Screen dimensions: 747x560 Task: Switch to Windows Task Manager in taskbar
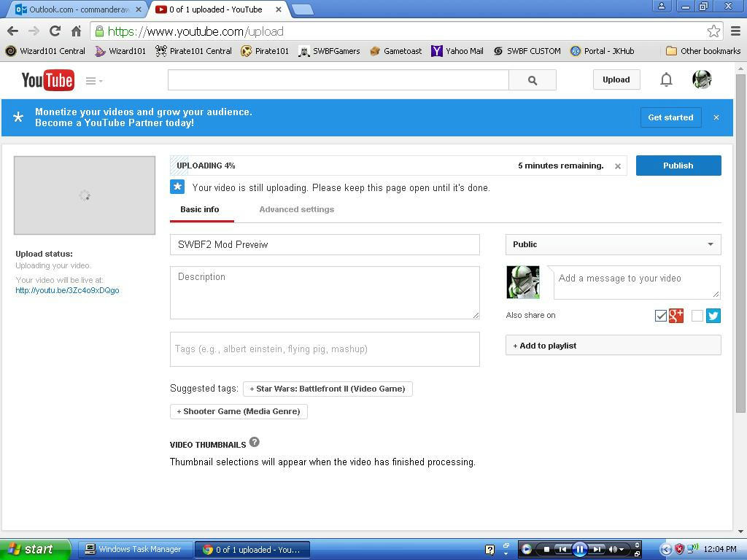[134, 550]
